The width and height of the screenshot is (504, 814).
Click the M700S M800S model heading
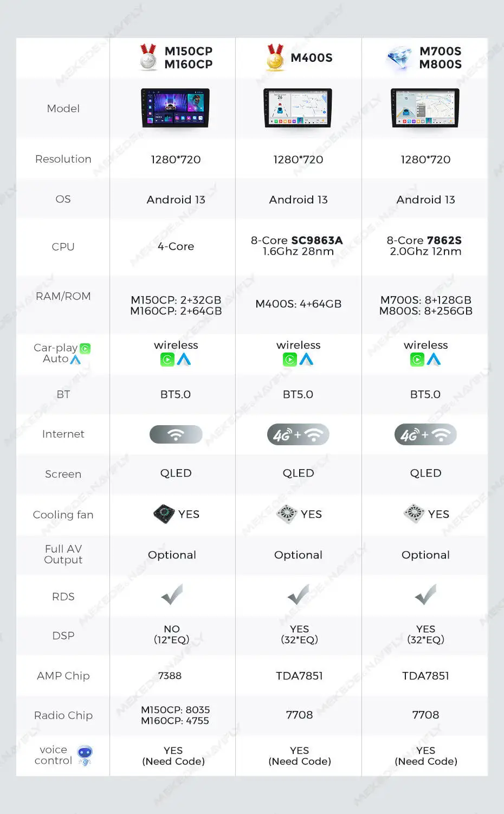pos(440,57)
